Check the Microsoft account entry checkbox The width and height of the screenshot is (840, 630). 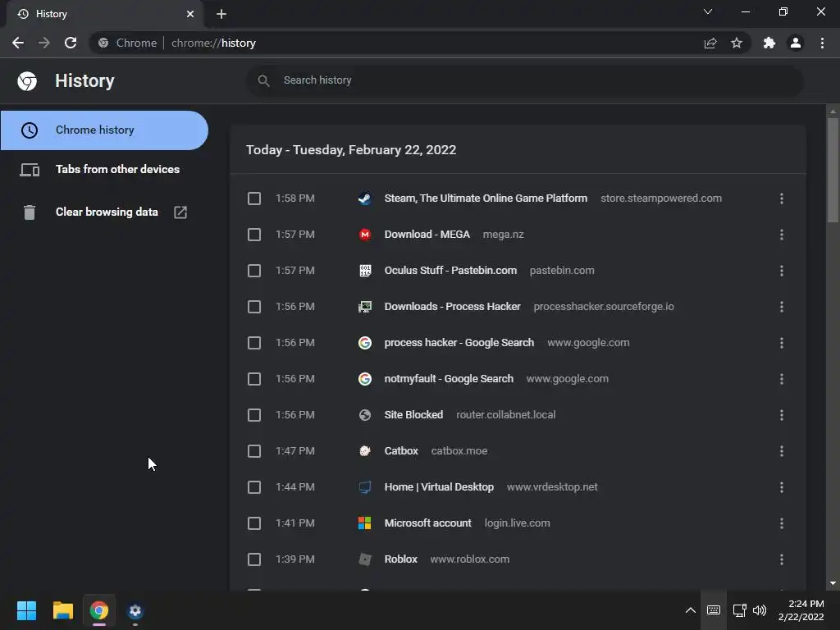tap(254, 523)
